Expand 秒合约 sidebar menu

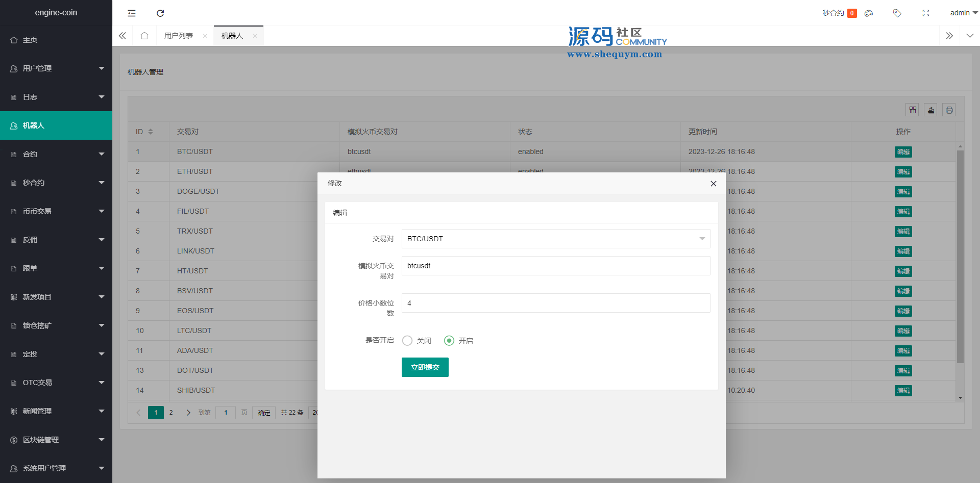pyautogui.click(x=56, y=183)
